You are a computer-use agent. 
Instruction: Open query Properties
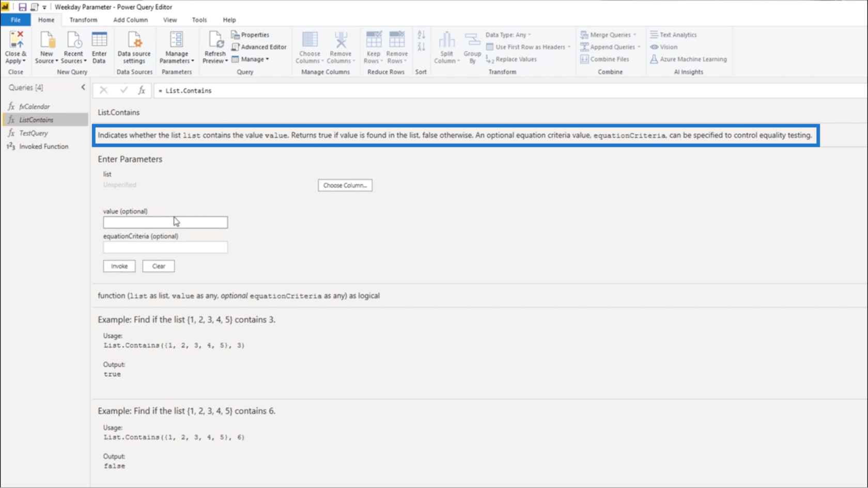(251, 35)
